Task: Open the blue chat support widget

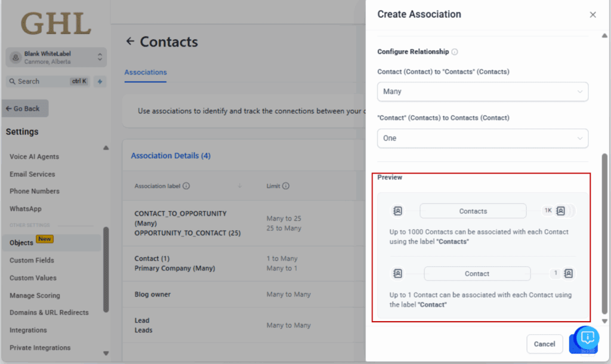Action: tap(587, 338)
